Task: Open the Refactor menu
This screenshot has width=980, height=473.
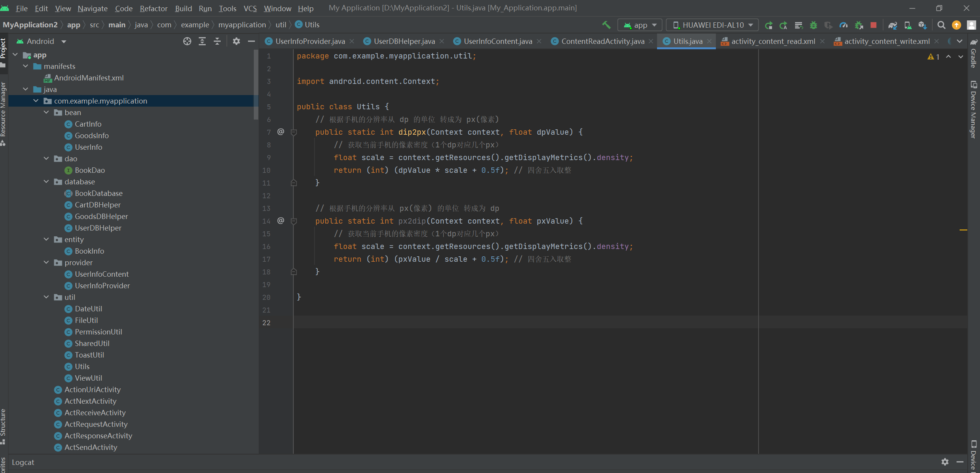Action: coord(153,8)
